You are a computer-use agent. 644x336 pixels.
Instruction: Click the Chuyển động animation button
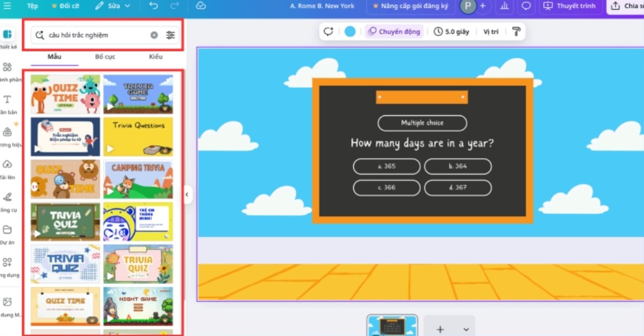point(394,32)
